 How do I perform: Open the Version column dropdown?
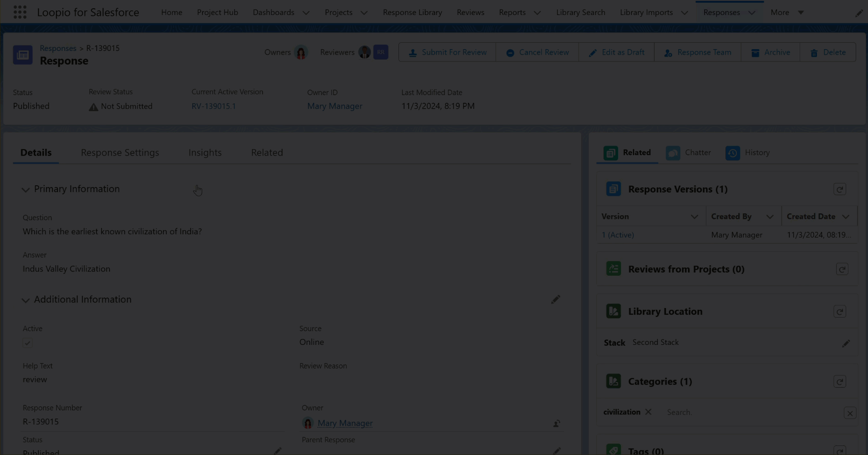(x=694, y=217)
